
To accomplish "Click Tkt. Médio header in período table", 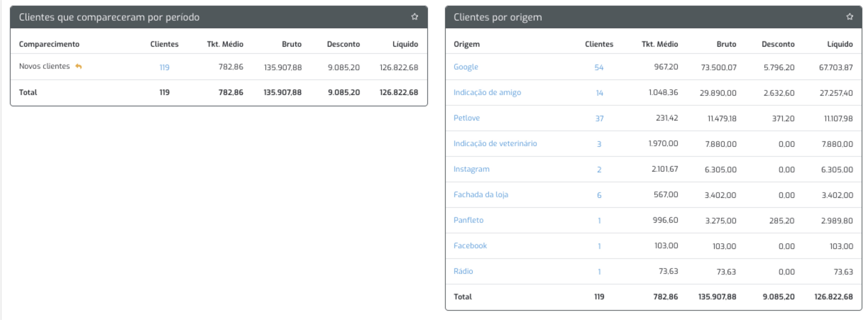I will click(x=225, y=44).
